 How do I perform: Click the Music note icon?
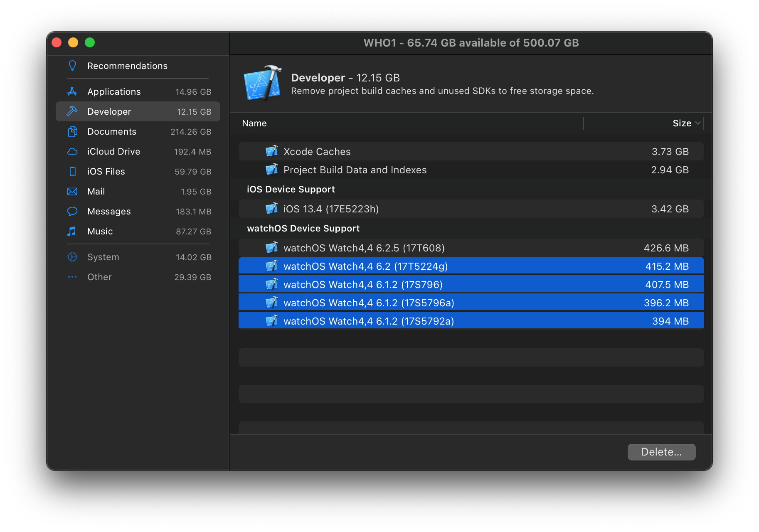(x=72, y=231)
